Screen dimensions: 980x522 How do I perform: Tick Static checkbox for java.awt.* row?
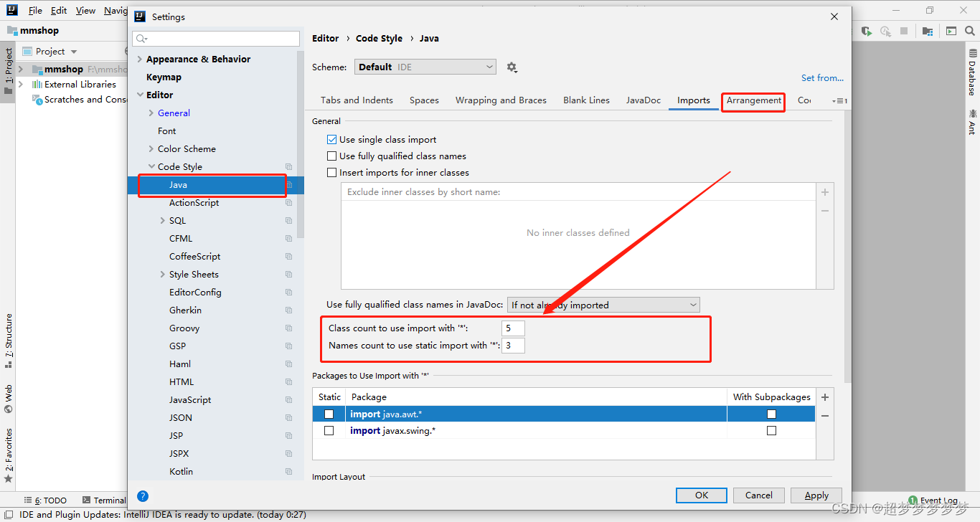click(329, 414)
